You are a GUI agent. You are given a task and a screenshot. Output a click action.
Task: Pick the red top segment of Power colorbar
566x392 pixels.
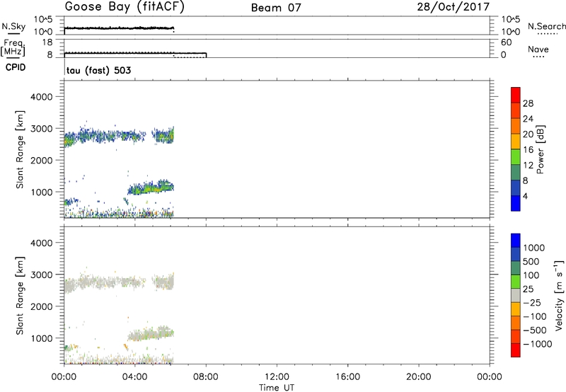tap(516, 95)
